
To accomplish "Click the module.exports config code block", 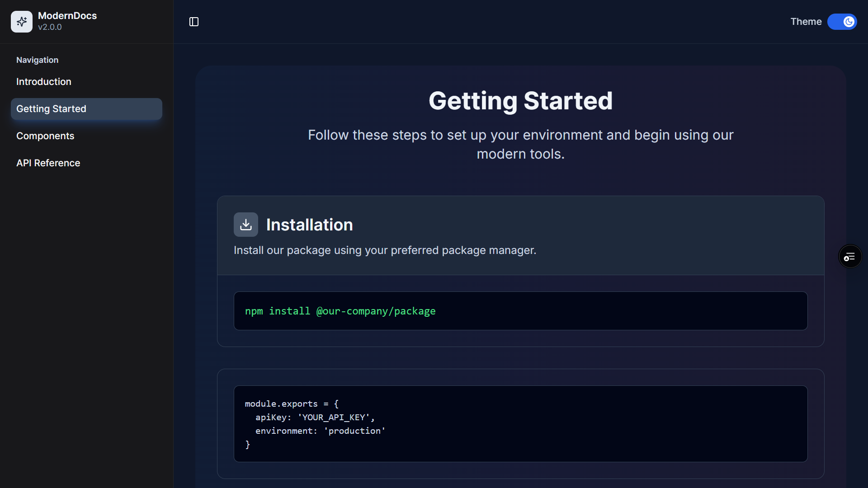I will 520,424.
